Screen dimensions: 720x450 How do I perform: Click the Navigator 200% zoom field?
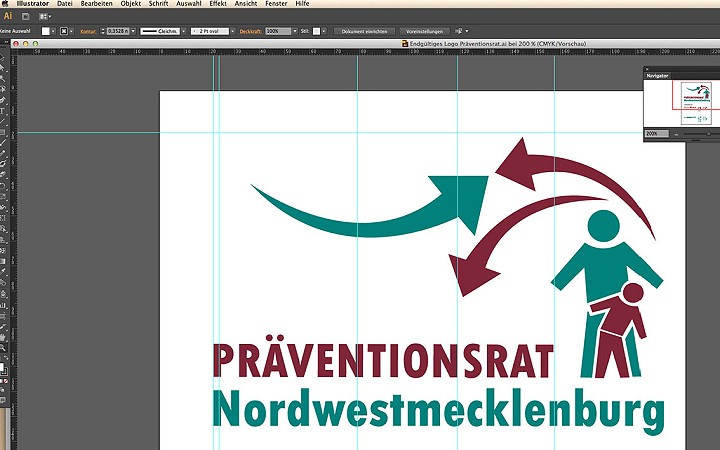tap(657, 134)
